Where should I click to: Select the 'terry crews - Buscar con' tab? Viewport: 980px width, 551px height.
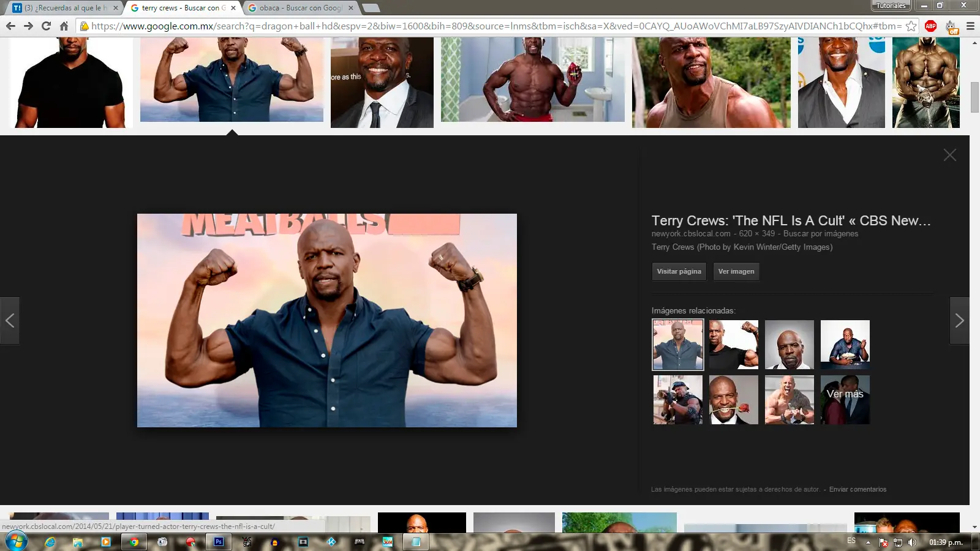pos(183,8)
